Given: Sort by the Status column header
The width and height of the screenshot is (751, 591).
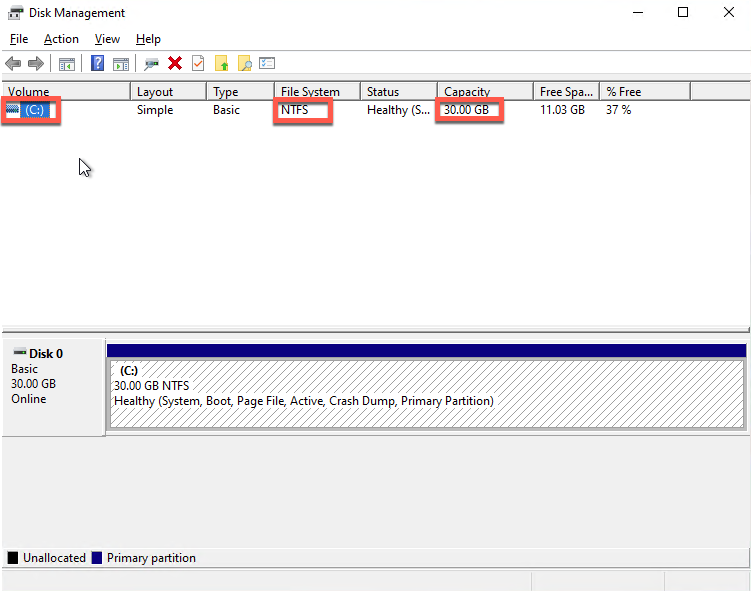Looking at the screenshot, I should click(x=398, y=91).
